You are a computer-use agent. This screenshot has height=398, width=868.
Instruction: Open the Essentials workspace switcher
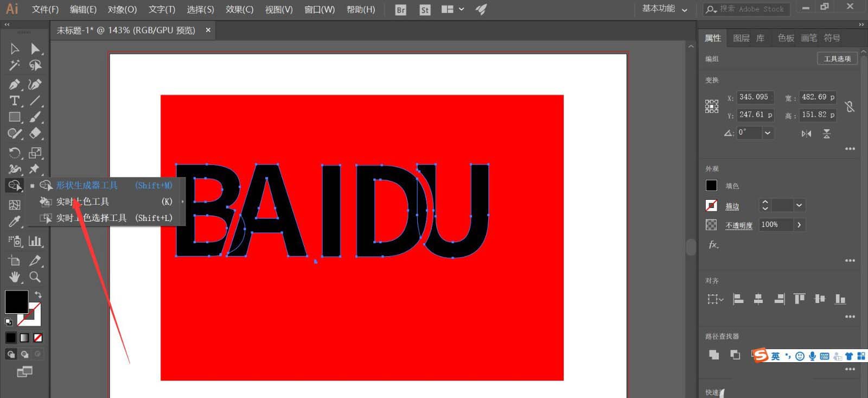665,9
